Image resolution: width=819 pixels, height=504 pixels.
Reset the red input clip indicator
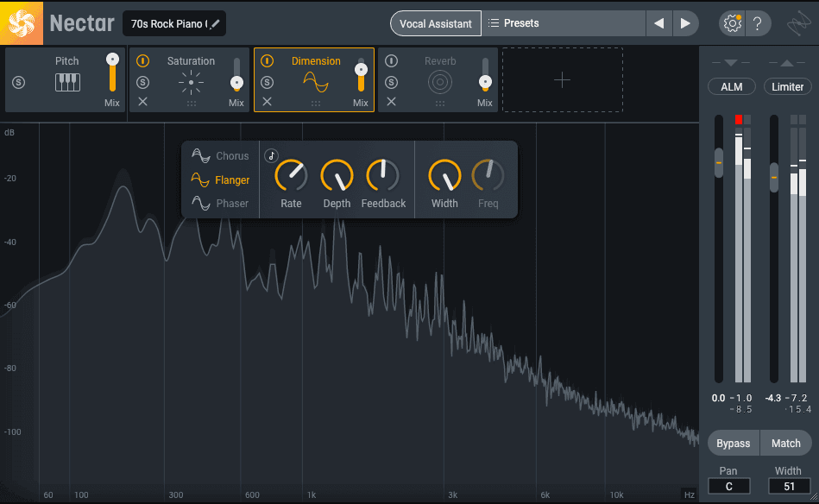pyautogui.click(x=739, y=120)
